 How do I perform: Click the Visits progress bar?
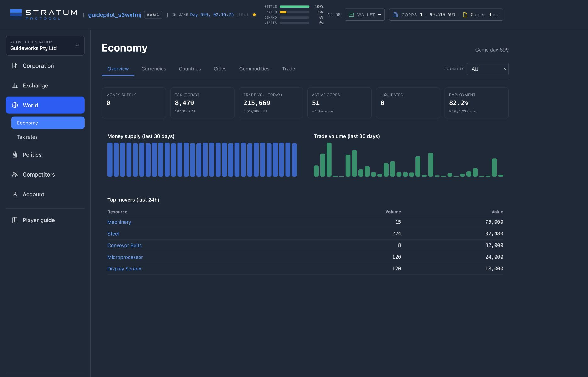[x=294, y=23]
